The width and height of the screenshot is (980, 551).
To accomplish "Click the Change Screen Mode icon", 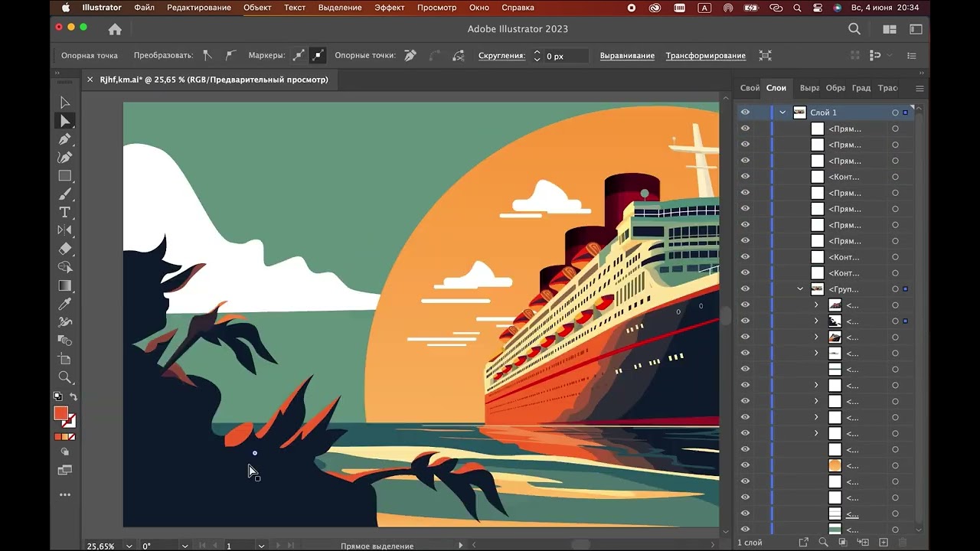I will [65, 470].
